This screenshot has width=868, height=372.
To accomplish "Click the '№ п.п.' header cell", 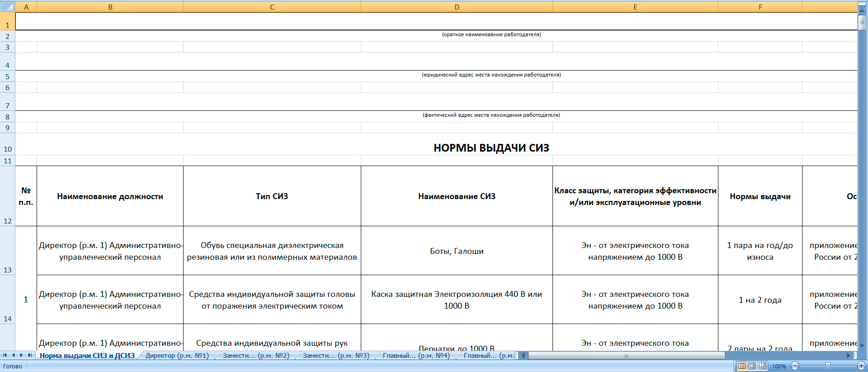I will (26, 196).
